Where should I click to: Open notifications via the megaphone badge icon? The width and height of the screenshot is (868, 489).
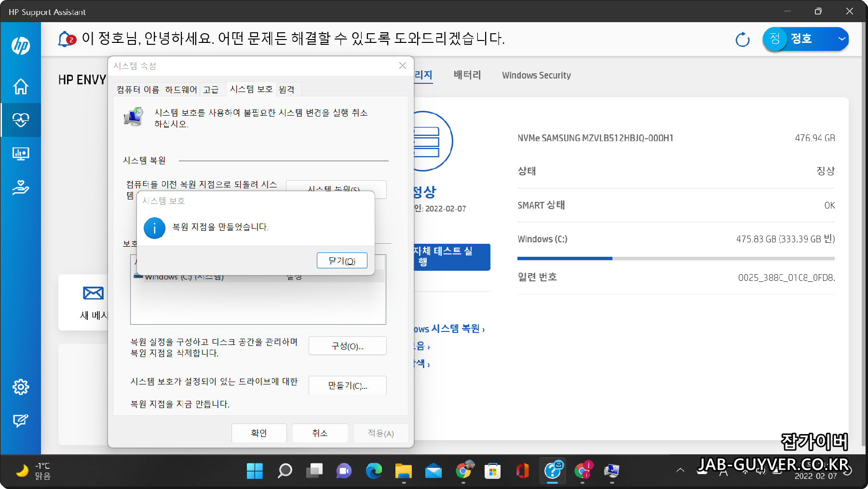click(x=66, y=39)
